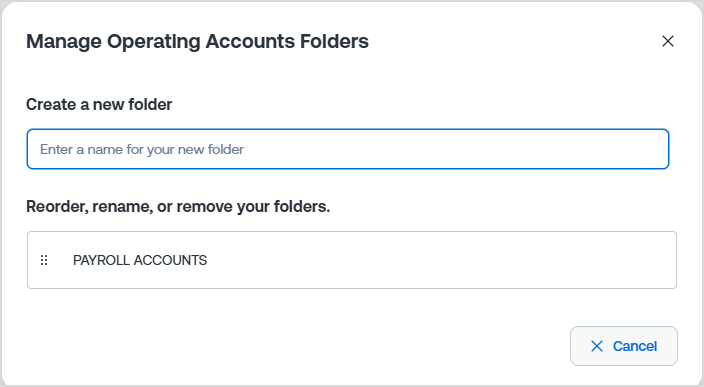
Task: Click the word 'Cancel' in the bottom button
Action: coord(635,346)
